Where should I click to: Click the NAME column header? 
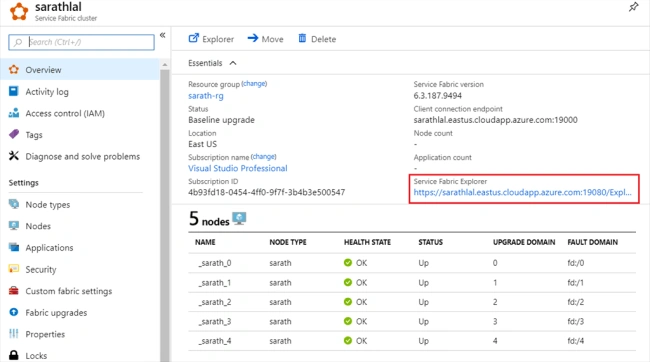205,242
